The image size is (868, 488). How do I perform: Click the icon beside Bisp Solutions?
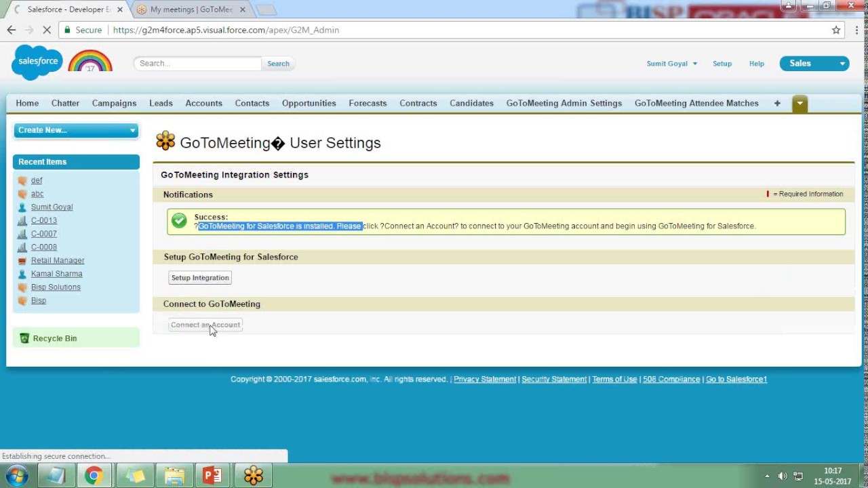click(x=22, y=287)
